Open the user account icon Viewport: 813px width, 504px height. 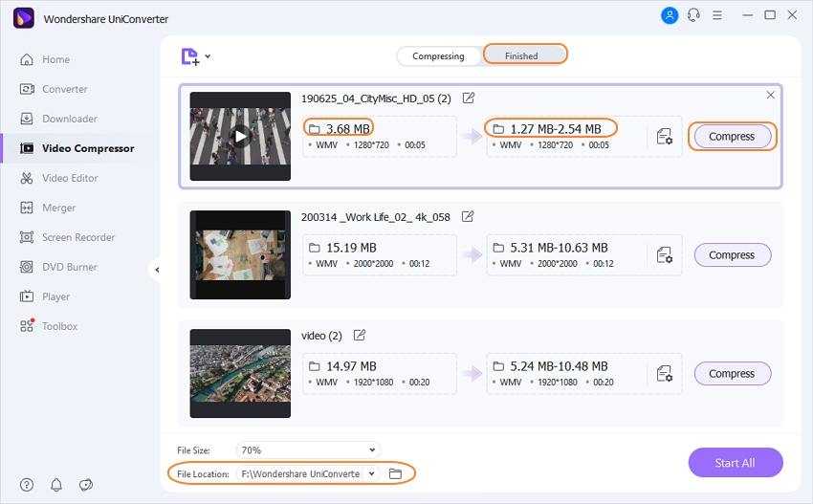669,15
